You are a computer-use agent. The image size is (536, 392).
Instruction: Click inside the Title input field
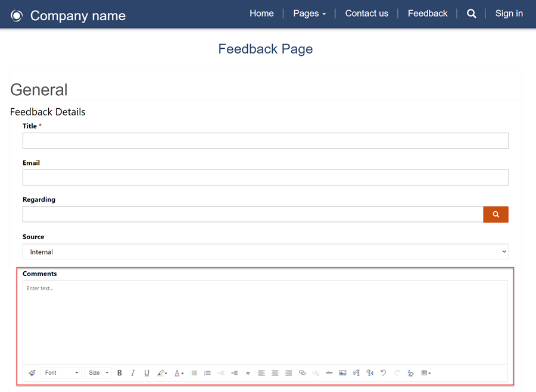tap(265, 140)
